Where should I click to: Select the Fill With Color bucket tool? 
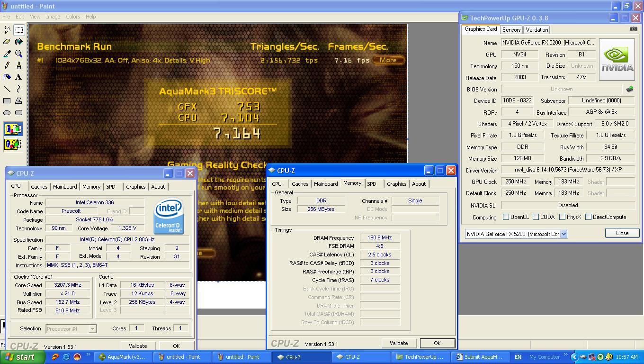tap(19, 42)
